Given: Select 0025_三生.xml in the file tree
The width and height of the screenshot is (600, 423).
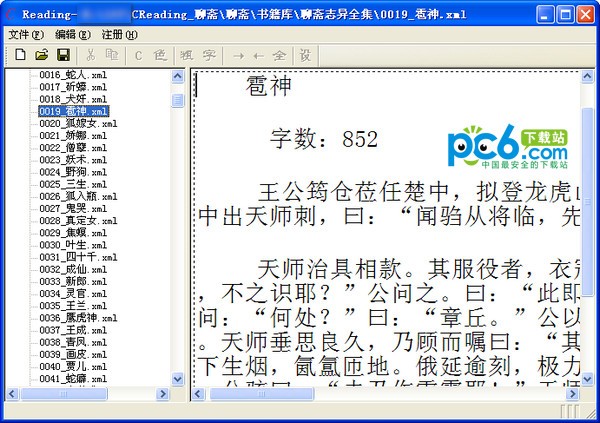Looking at the screenshot, I should tap(73, 185).
